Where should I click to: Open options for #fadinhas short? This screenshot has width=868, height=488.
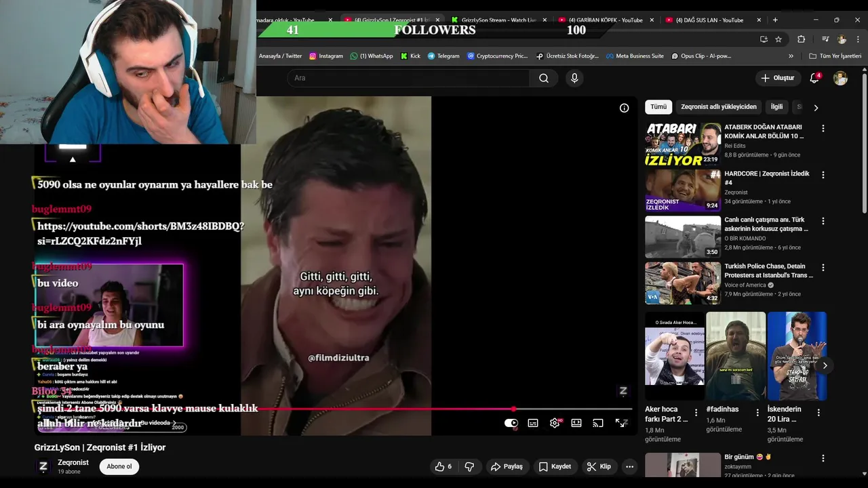click(x=757, y=412)
